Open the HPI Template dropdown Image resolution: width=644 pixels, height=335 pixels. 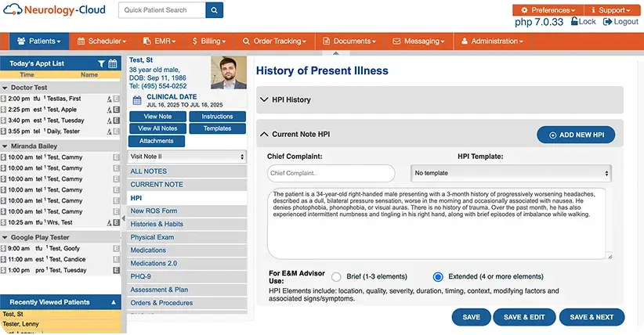(511, 173)
